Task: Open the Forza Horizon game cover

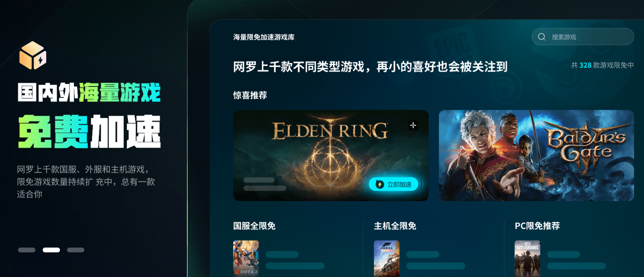Action: point(386,259)
